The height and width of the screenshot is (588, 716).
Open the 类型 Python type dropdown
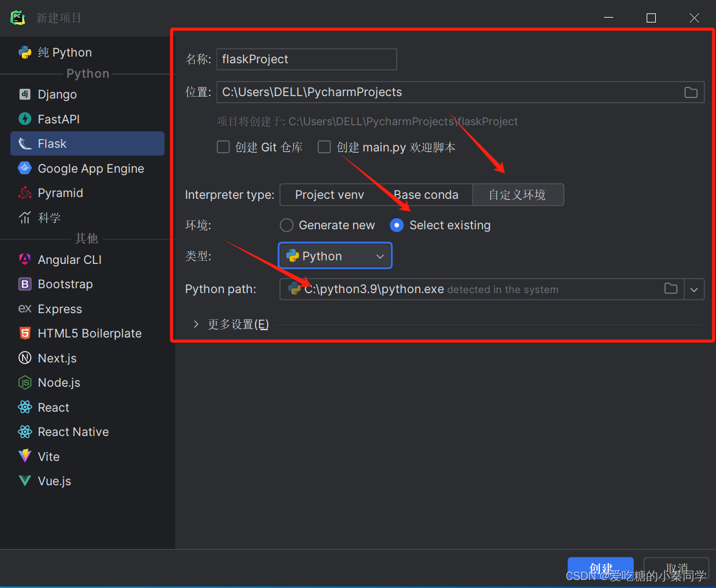335,255
